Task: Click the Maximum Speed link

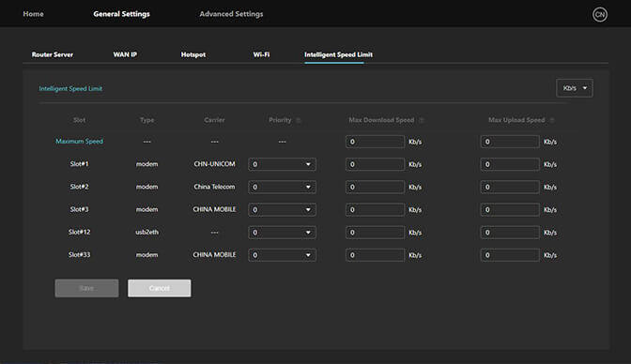Action: (79, 141)
